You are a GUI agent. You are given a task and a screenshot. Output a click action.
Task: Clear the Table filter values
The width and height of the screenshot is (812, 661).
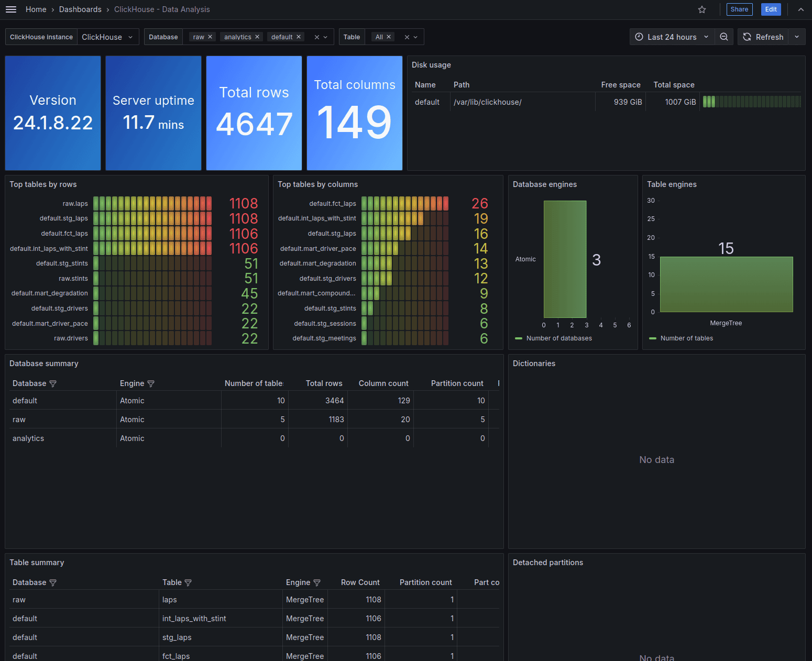coord(407,37)
